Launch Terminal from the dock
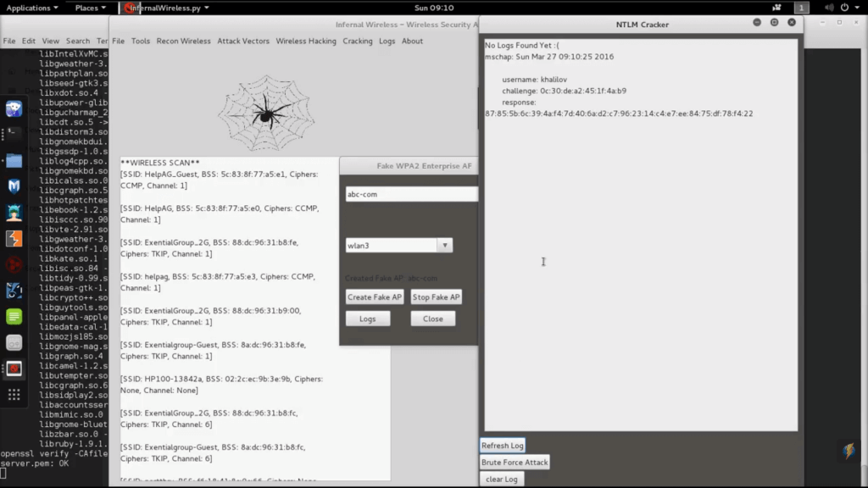 coord(14,133)
